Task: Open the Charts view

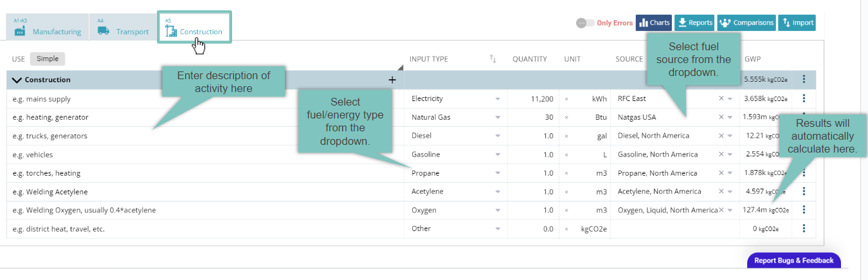Action: tap(653, 23)
